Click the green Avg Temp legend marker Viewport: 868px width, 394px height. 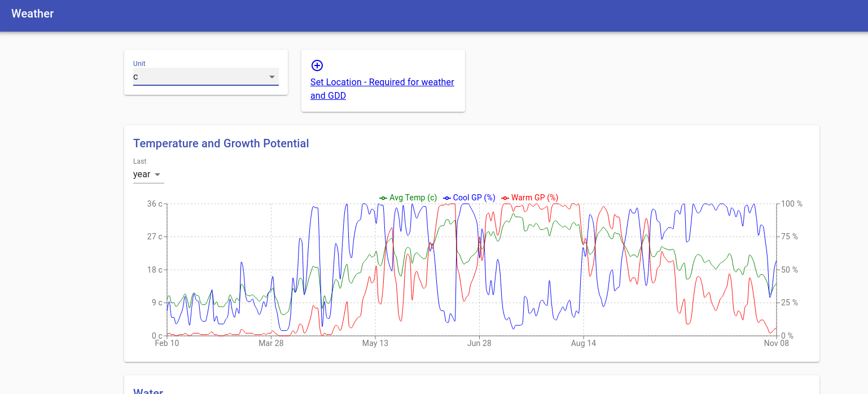[x=383, y=198]
